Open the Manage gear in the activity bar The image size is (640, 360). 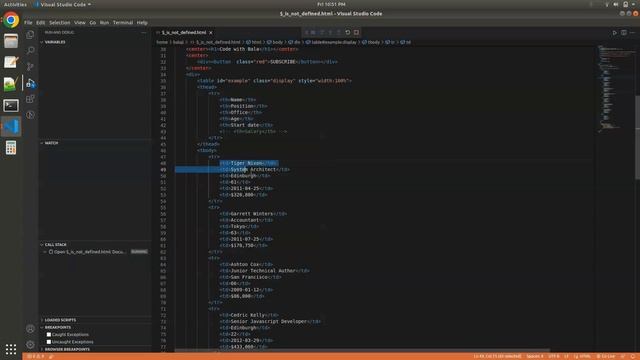(30, 344)
